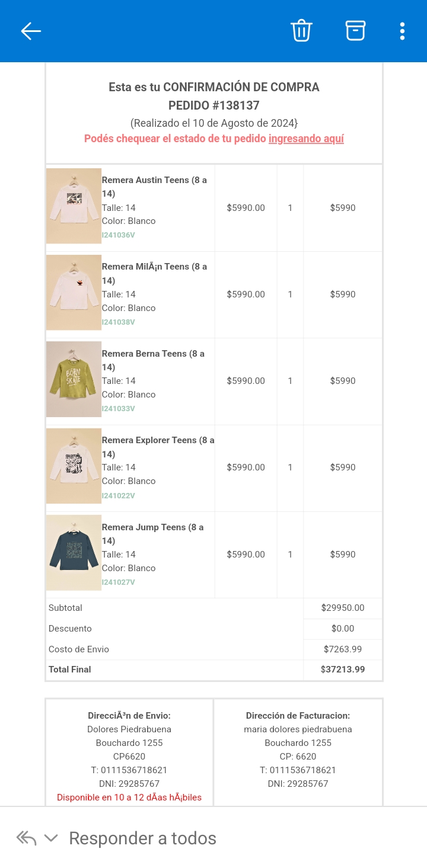Tap product code I241036V

119,235
